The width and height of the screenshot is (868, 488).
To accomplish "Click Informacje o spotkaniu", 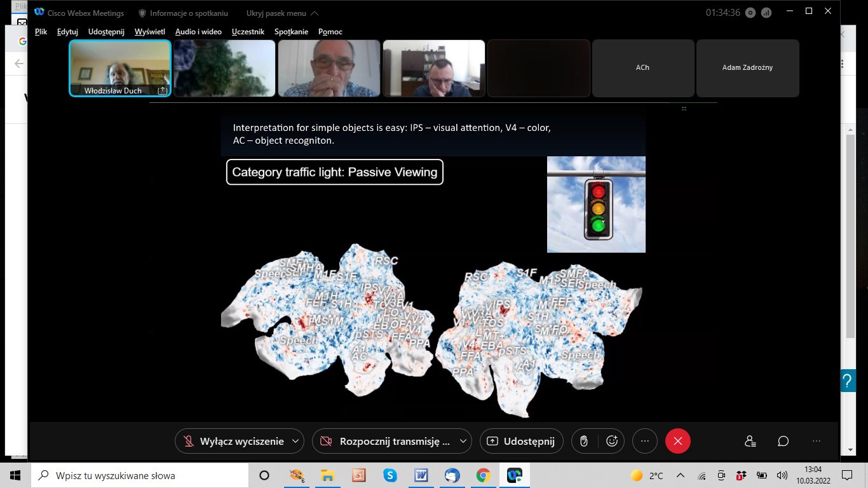I will coord(183,13).
